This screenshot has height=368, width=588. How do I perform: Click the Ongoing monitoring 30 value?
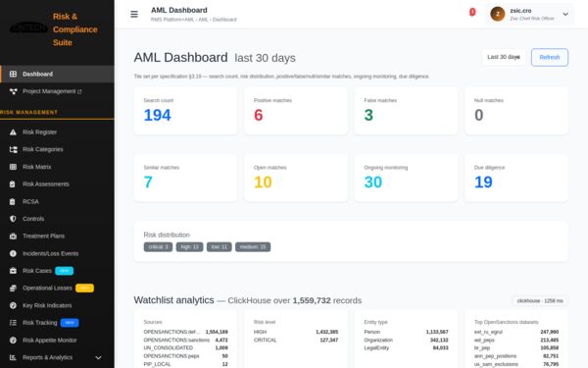[x=373, y=183]
